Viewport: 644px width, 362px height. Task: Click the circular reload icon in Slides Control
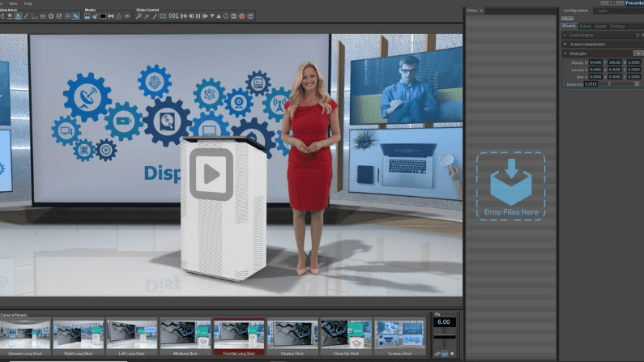[226, 16]
